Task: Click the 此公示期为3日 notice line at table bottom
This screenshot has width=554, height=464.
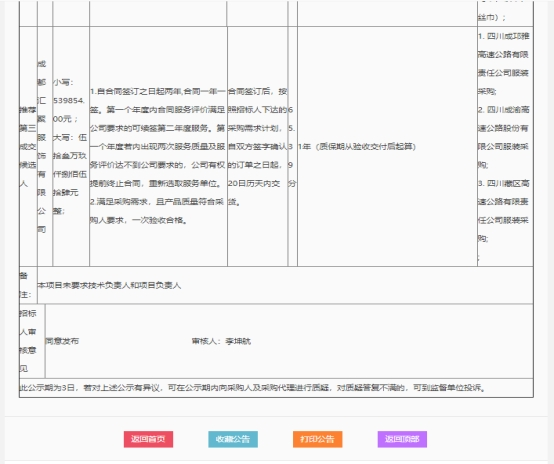Action: click(x=253, y=388)
